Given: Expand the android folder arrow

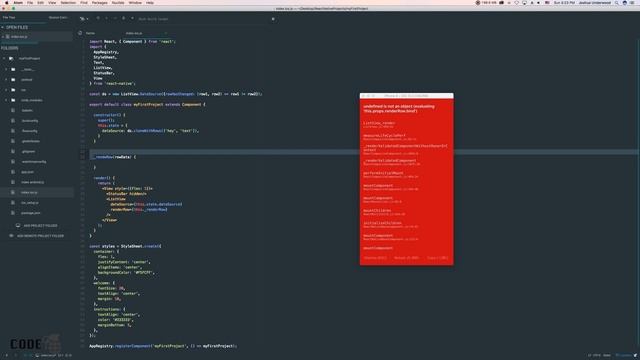Looking at the screenshot, I should coord(6,80).
